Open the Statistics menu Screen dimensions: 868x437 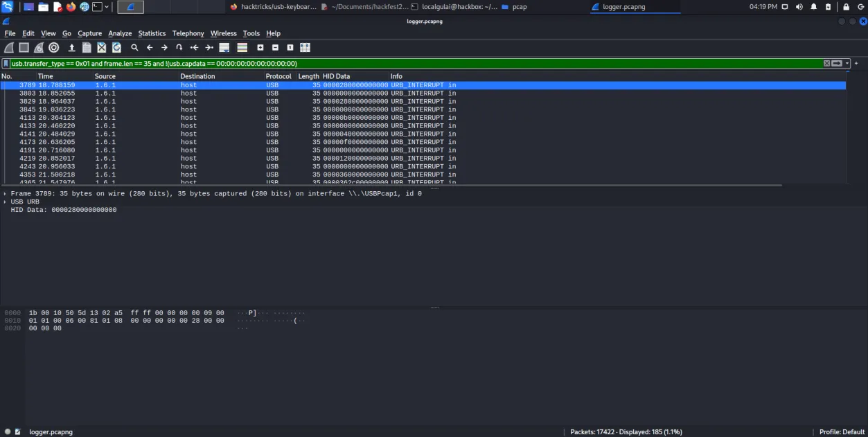click(x=152, y=33)
